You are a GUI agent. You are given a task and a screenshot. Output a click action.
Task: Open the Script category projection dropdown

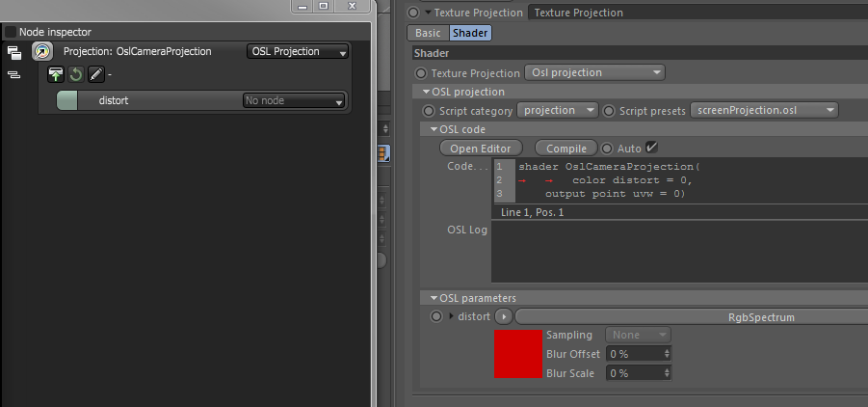558,110
